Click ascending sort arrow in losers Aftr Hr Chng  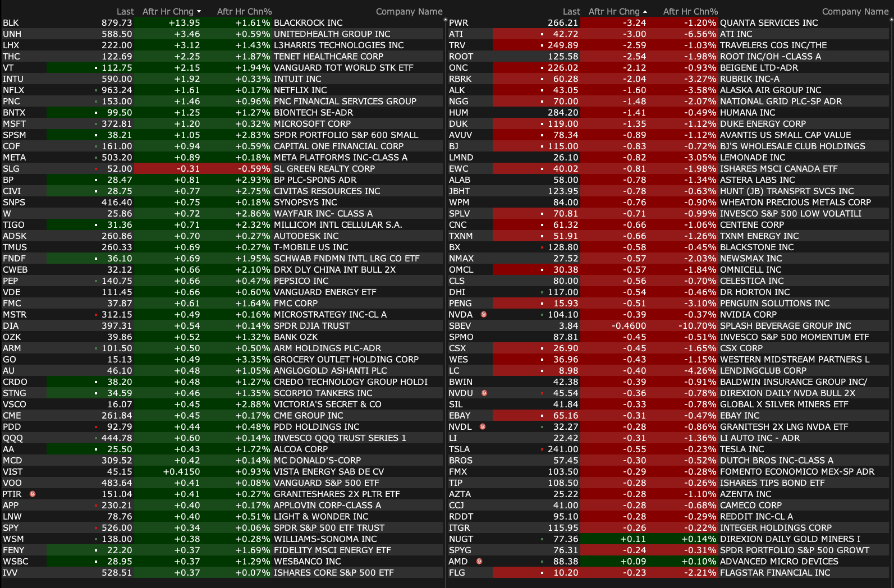coord(645,12)
